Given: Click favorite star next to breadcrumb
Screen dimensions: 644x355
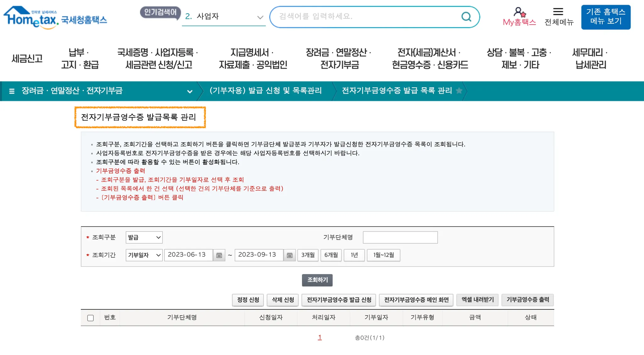Looking at the screenshot, I should click(x=459, y=91).
